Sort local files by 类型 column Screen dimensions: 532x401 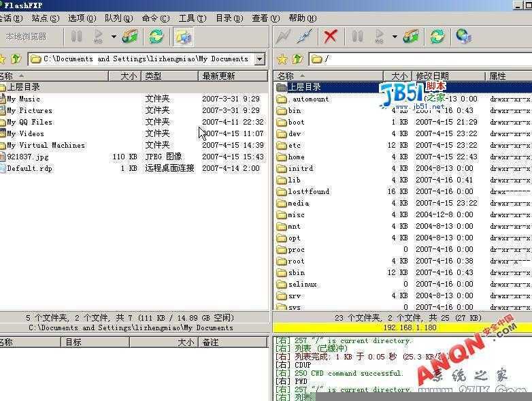pyautogui.click(x=169, y=76)
